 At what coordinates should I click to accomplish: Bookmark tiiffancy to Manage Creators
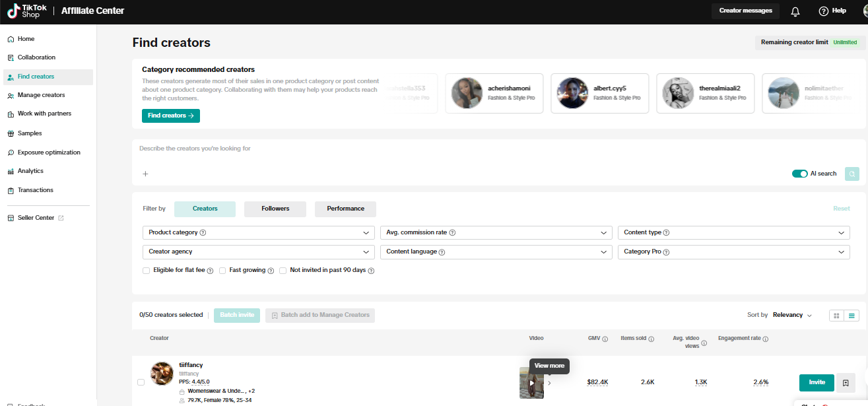[846, 383]
